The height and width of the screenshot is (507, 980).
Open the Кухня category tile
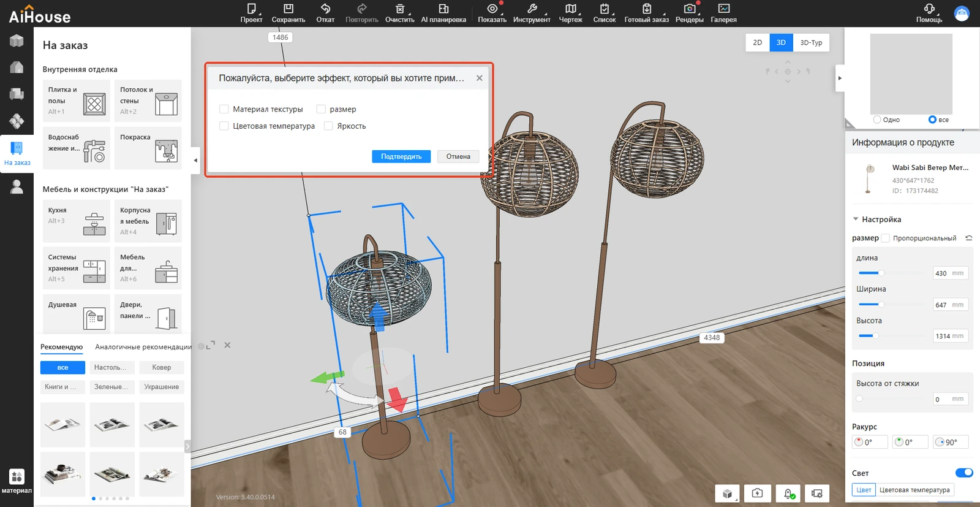77,221
